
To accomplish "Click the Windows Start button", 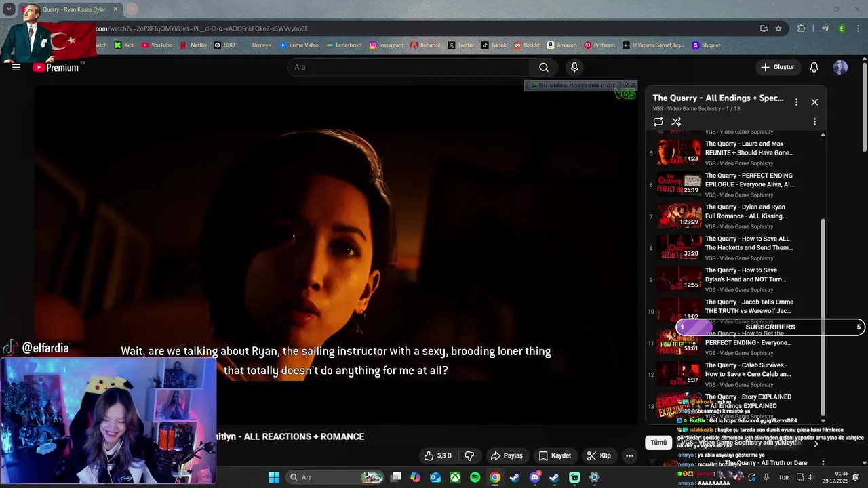I will (x=274, y=477).
